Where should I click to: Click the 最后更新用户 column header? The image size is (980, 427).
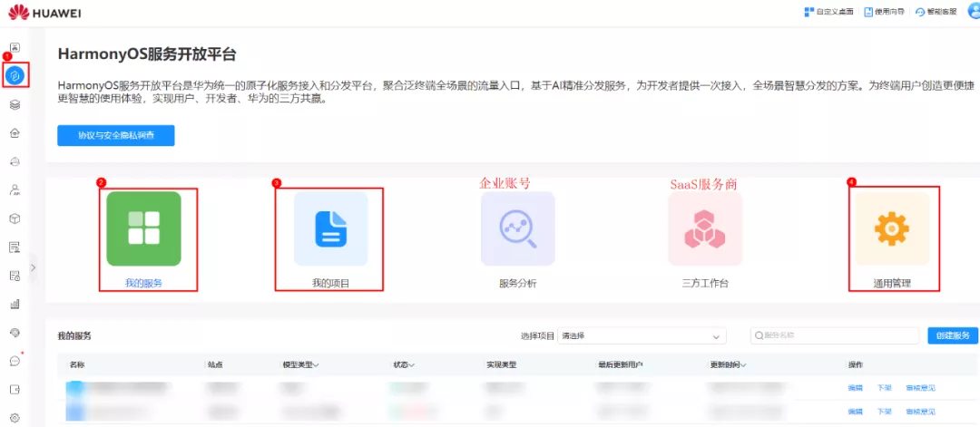[x=620, y=364]
